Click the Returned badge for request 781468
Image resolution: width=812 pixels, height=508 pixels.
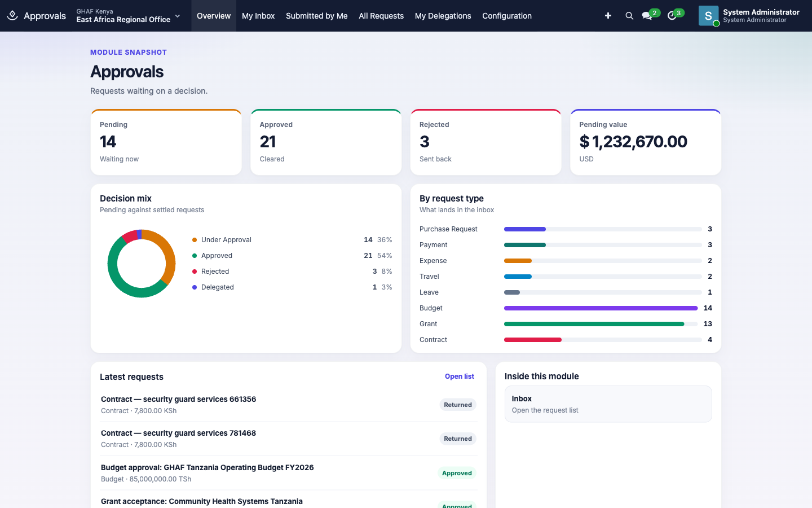point(458,439)
